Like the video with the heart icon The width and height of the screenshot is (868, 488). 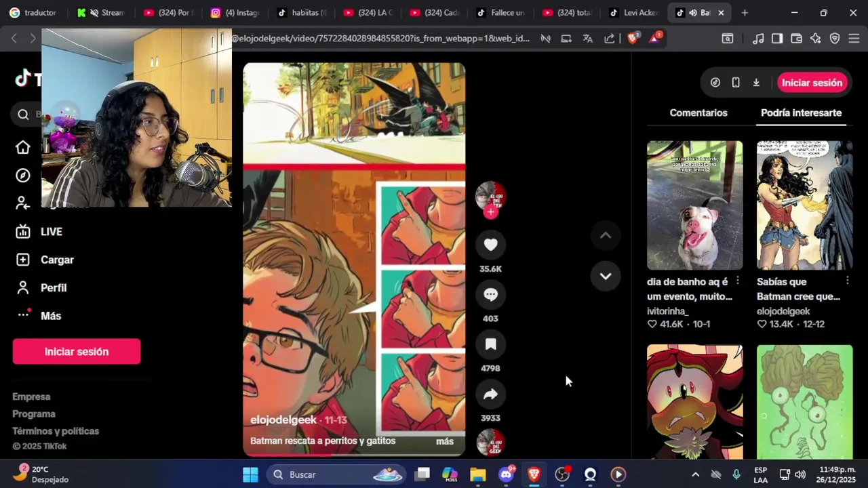click(x=490, y=245)
